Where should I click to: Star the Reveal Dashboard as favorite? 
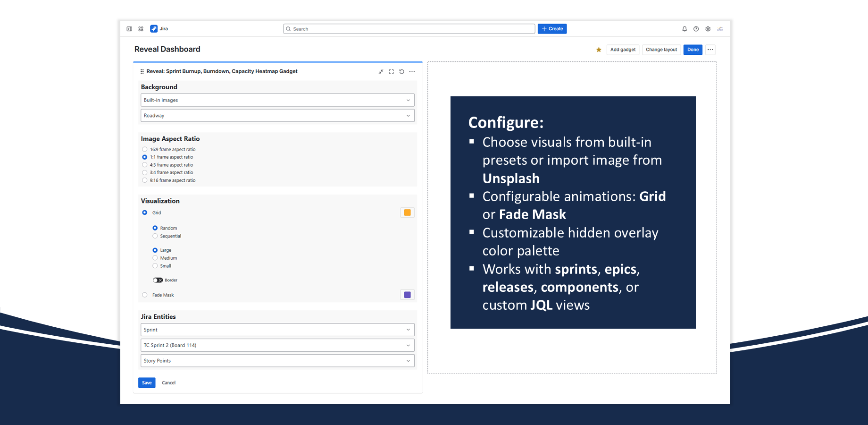[x=599, y=50]
